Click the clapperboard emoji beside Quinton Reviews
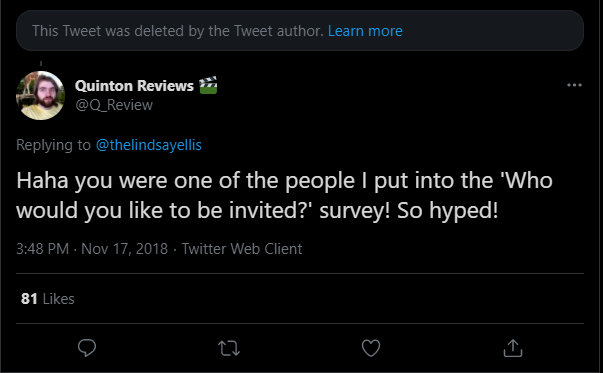 tap(208, 85)
